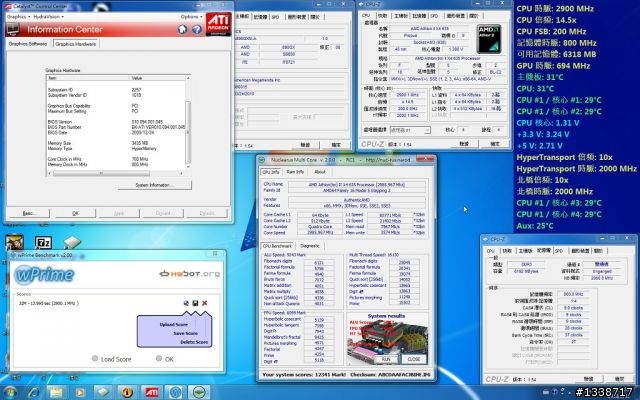This screenshot has height=400, width=640.
Task: Click the CLOSE button in Nuclearus
Action: coord(413,359)
